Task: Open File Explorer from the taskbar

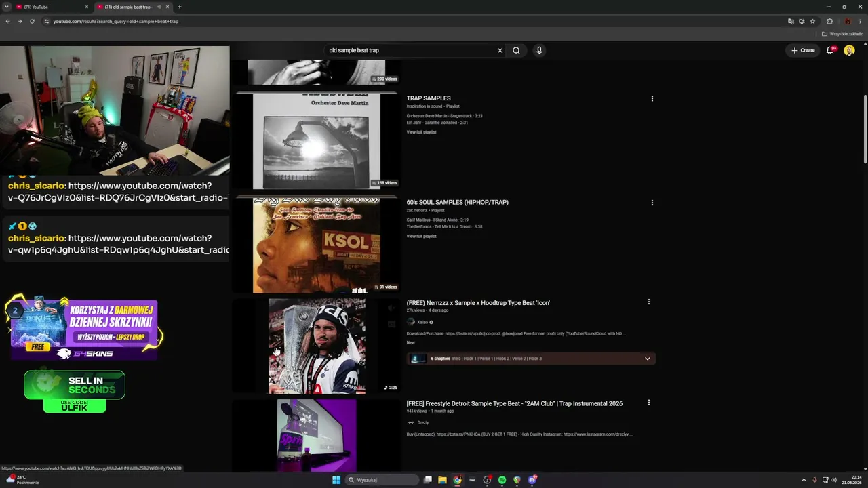Action: (442, 480)
